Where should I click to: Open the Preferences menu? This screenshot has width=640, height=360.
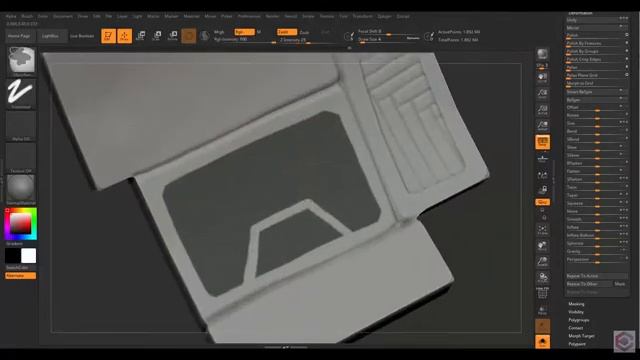[x=249, y=16]
